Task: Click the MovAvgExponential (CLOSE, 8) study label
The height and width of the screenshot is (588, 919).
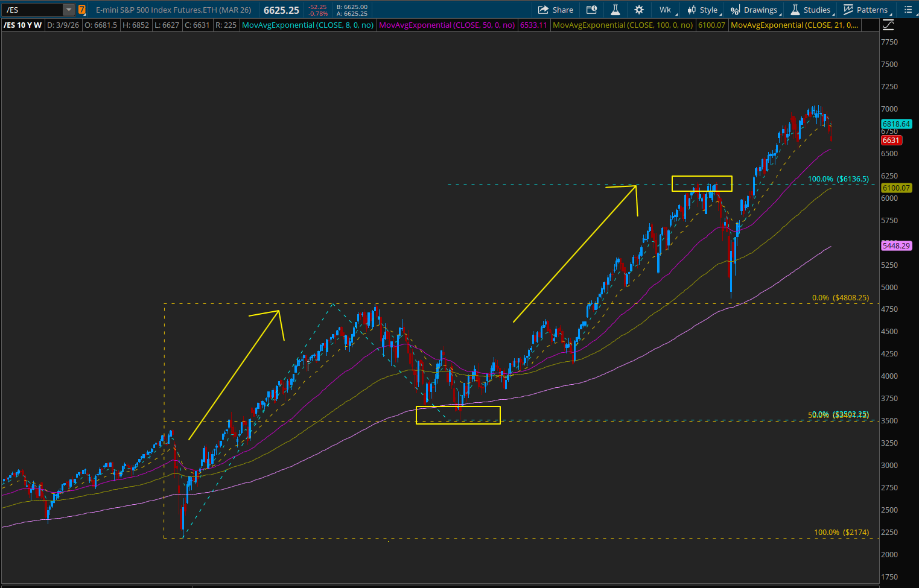Action: tap(307, 25)
